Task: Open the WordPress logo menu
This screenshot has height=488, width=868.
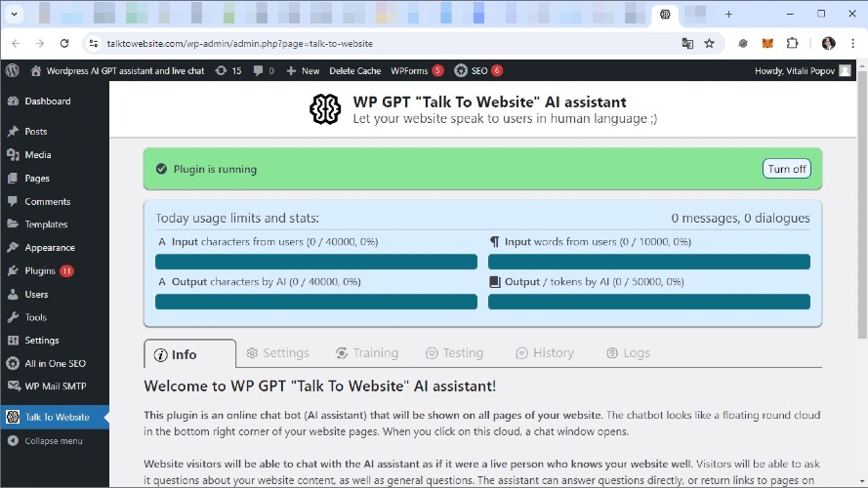Action: [x=12, y=70]
